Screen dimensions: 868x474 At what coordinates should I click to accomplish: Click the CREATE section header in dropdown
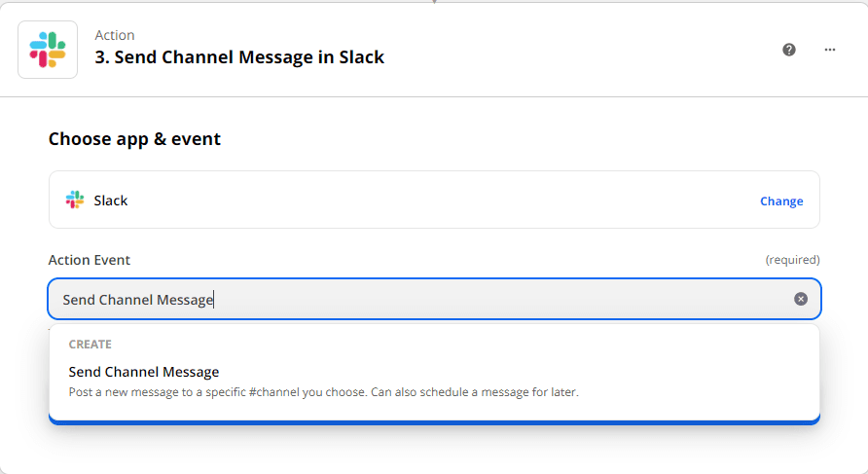(90, 345)
